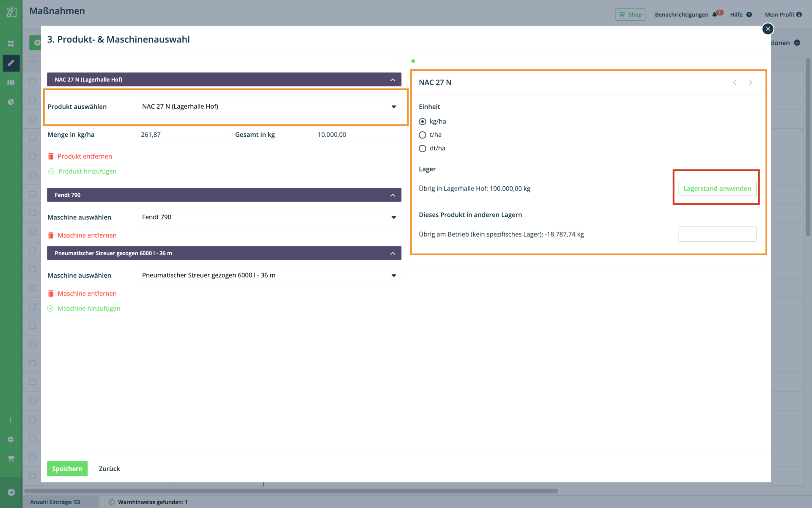Click plus icon next to Maschine hinzufügen
This screenshot has width=812, height=508.
[x=51, y=309]
